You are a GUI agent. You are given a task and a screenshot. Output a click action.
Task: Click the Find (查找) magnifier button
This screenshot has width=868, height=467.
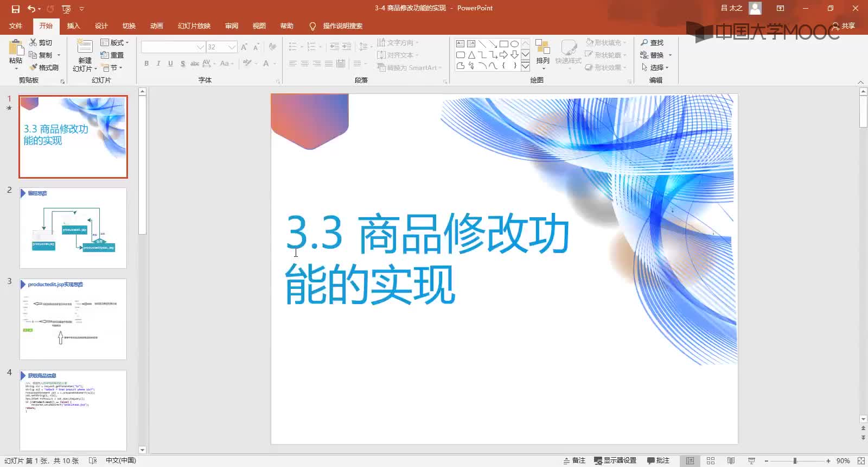[x=652, y=42]
